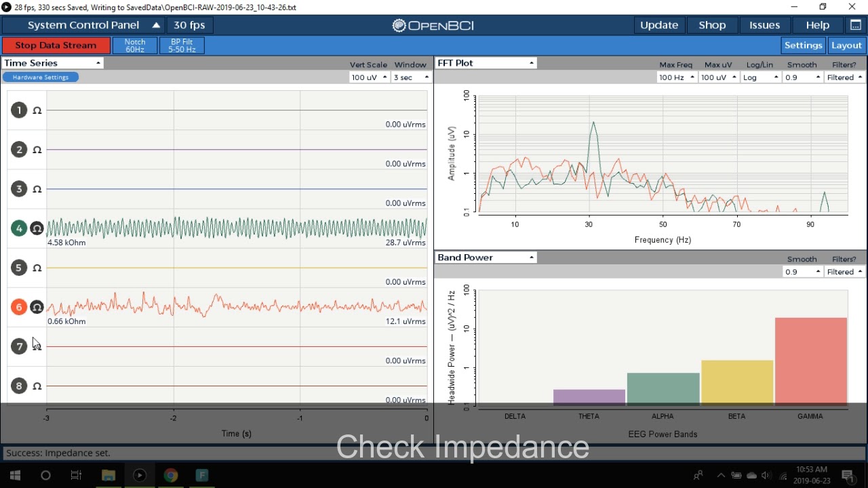Toggle channel 5 on/off button
This screenshot has width=868, height=488.
[x=19, y=268]
